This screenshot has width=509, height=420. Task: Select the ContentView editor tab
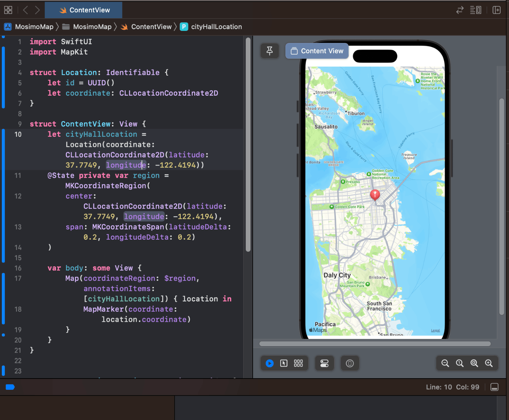83,10
